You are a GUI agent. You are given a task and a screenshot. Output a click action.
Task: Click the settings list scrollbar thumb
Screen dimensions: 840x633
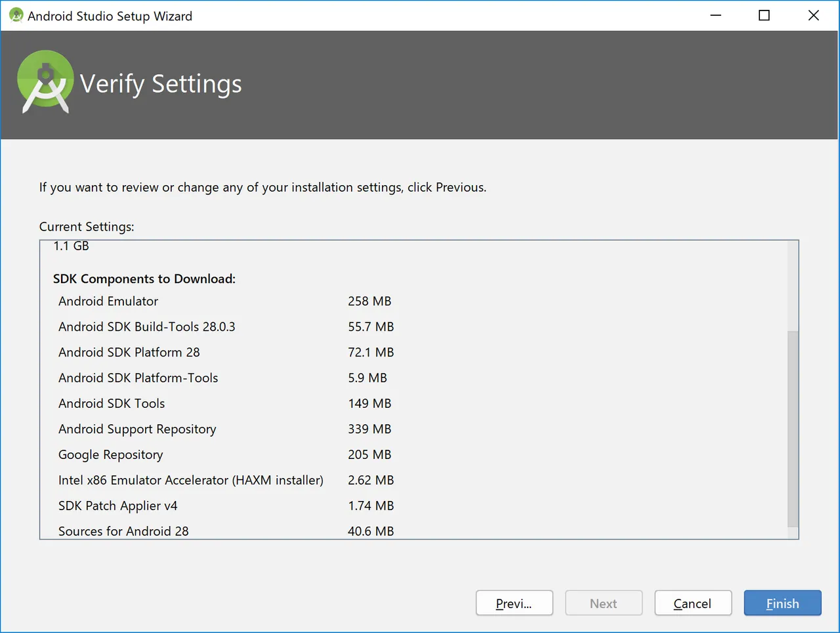[x=793, y=428]
